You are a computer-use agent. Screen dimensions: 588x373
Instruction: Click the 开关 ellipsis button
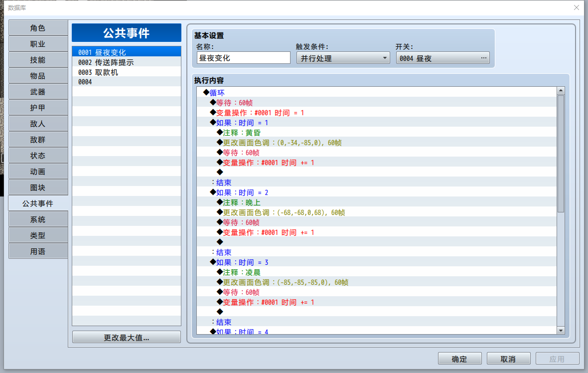484,58
